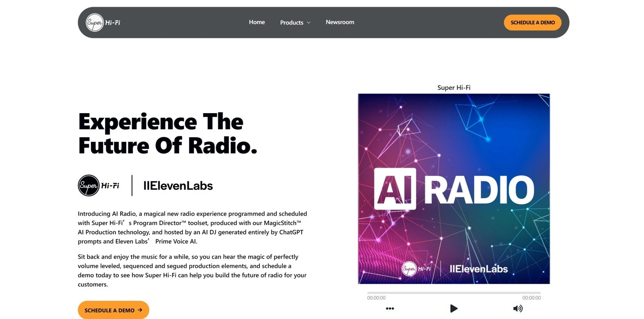The height and width of the screenshot is (319, 644).
Task: Click the audio progress bar
Action: pyautogui.click(x=453, y=293)
